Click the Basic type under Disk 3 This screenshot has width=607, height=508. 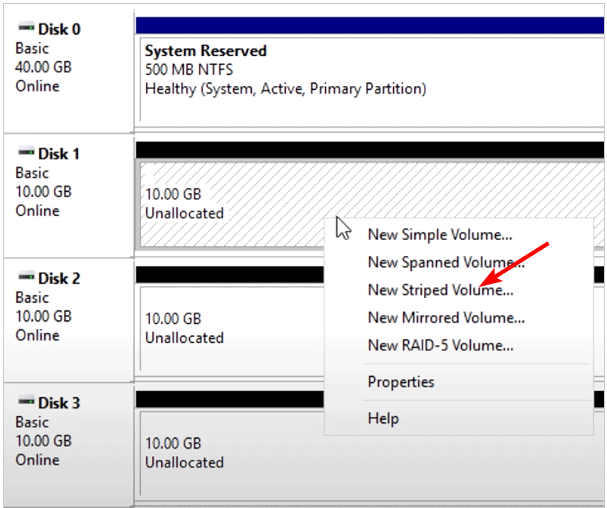pyautogui.click(x=32, y=422)
